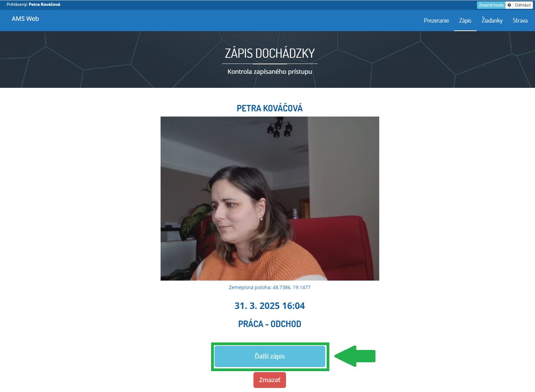535x392 pixels.
Task: Switch to the Prezeranie tab
Action: click(x=436, y=21)
